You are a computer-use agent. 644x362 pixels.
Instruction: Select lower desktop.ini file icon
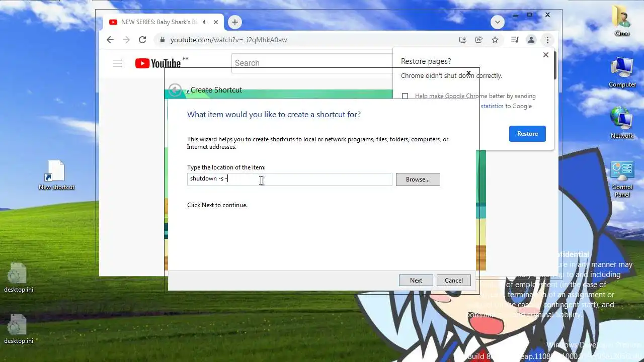tap(19, 329)
